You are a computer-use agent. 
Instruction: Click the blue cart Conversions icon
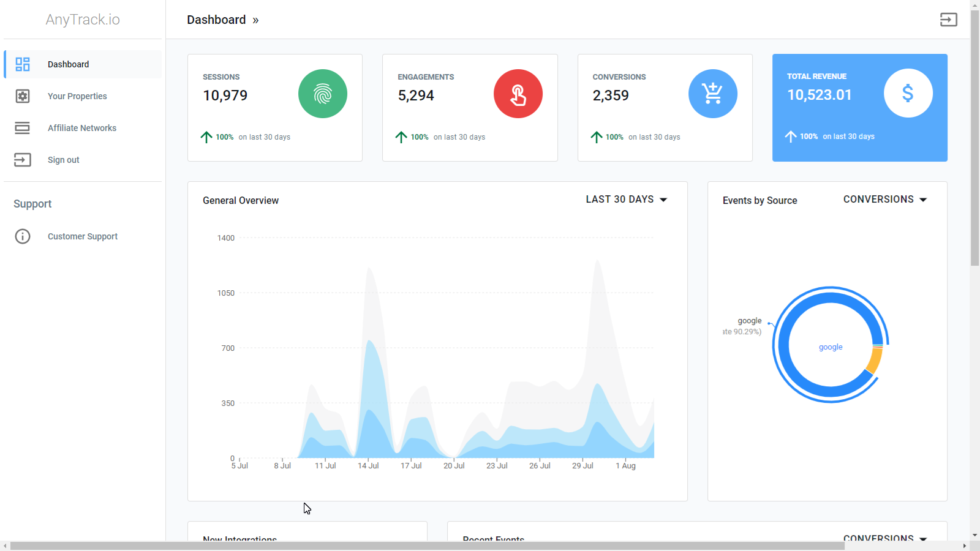click(713, 94)
